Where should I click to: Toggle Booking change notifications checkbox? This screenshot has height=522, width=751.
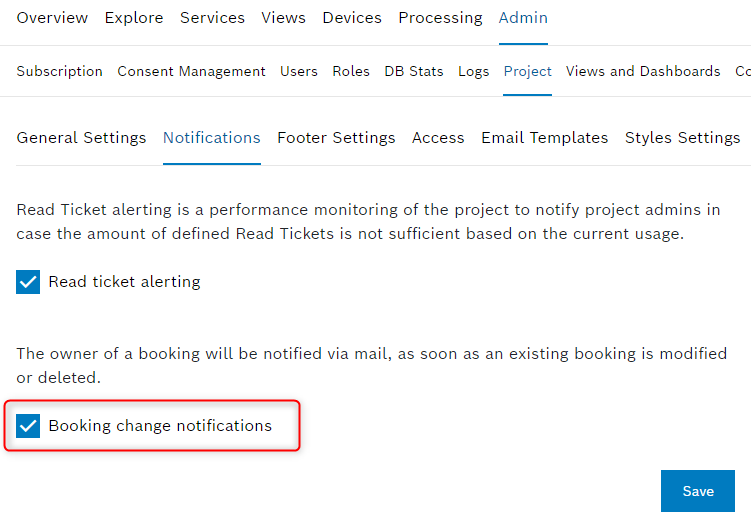click(x=28, y=426)
